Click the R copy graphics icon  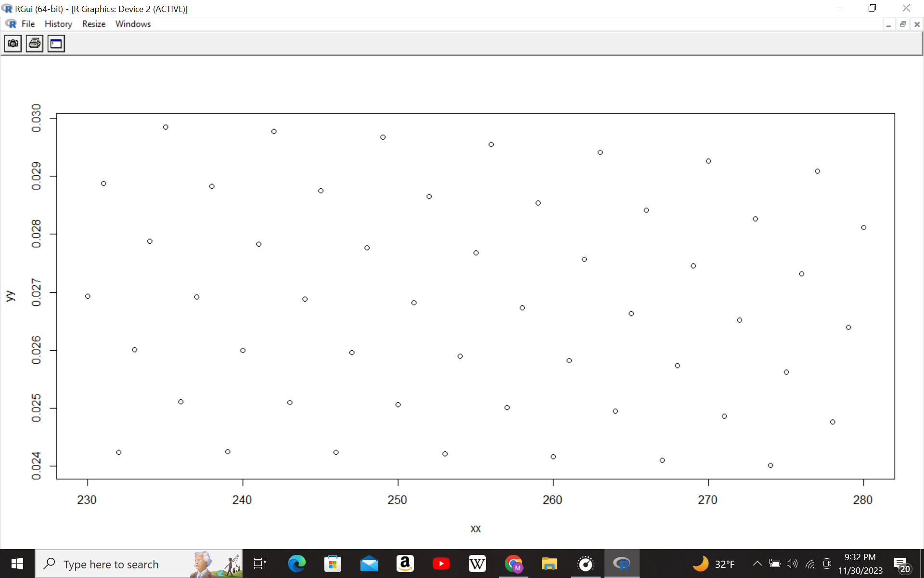(x=13, y=43)
